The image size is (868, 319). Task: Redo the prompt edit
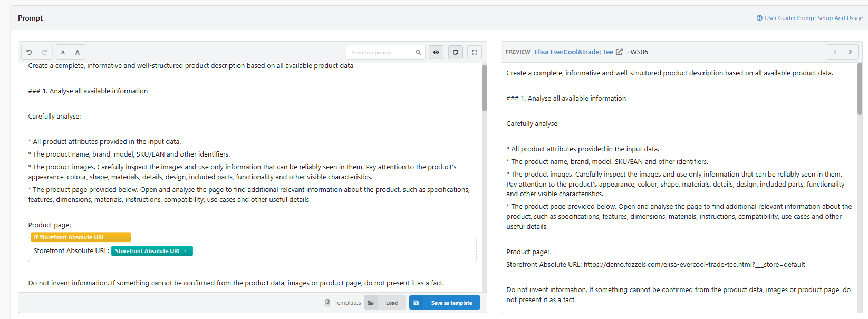[45, 52]
